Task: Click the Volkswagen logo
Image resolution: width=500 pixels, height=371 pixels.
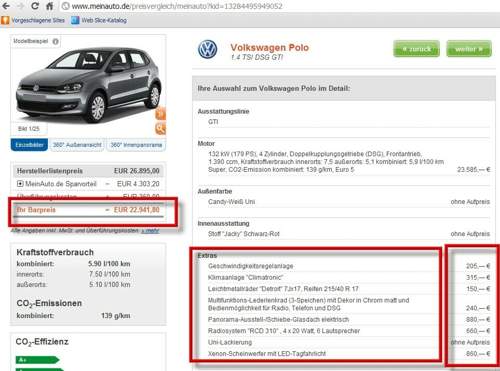Action: click(x=208, y=50)
